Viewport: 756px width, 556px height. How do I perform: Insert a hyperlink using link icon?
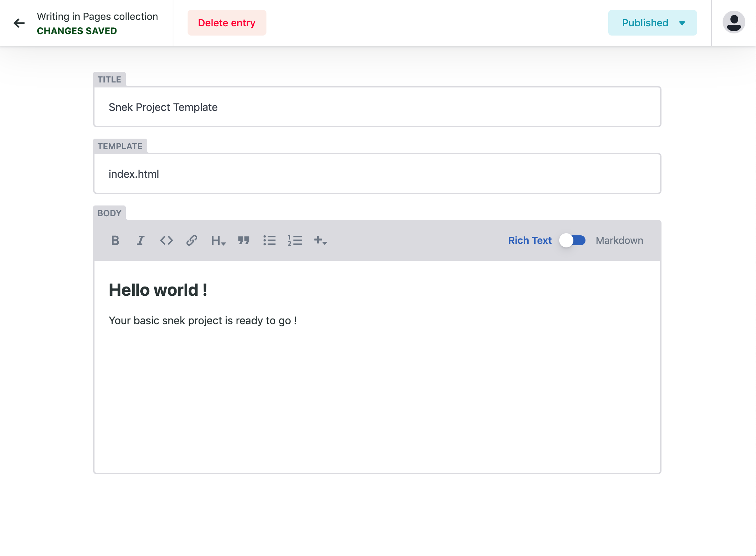(192, 241)
